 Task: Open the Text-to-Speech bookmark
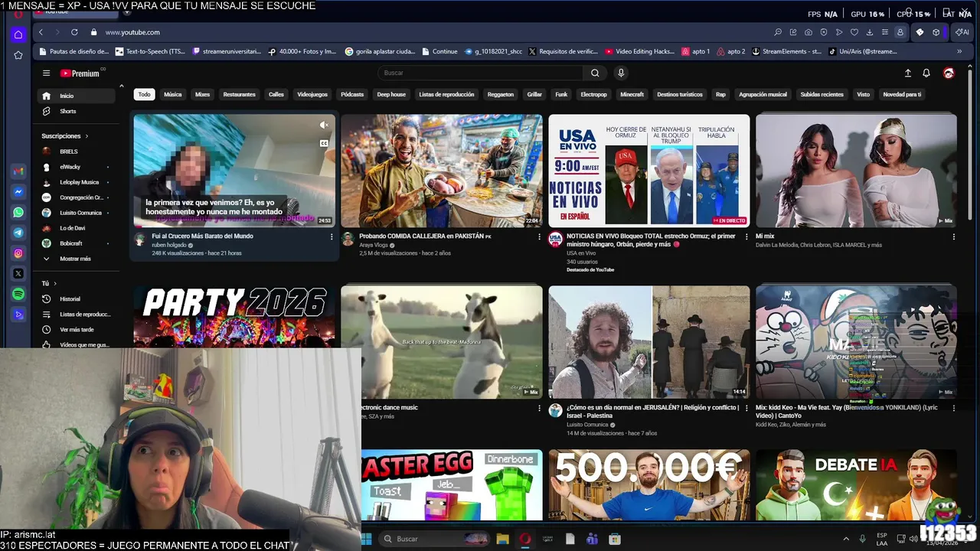point(150,51)
